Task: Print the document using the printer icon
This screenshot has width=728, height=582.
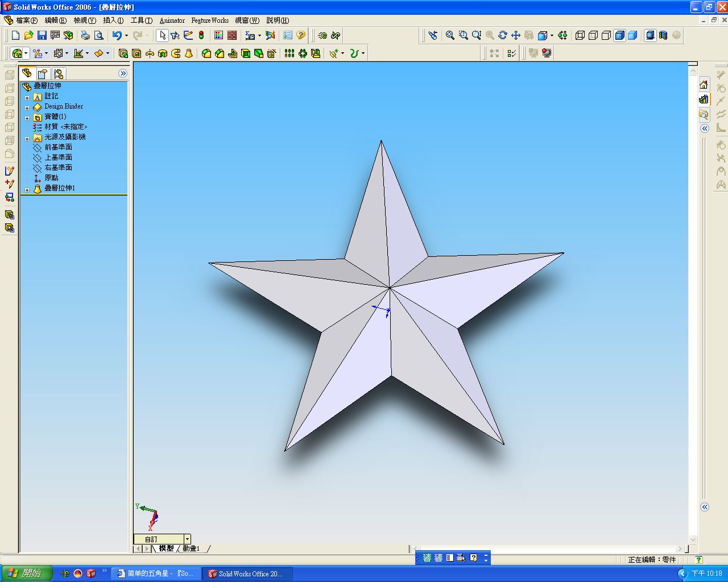Action: click(85, 35)
